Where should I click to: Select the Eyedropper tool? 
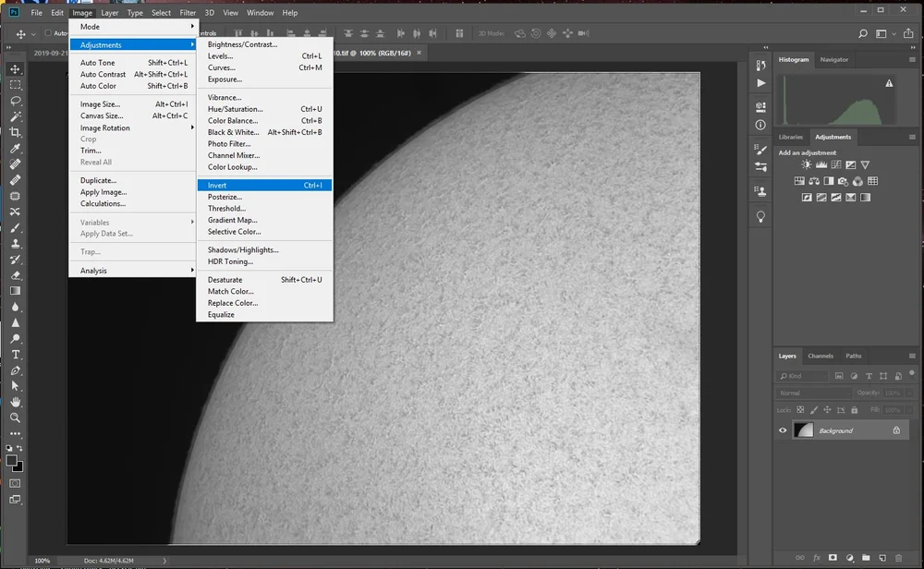(x=16, y=149)
